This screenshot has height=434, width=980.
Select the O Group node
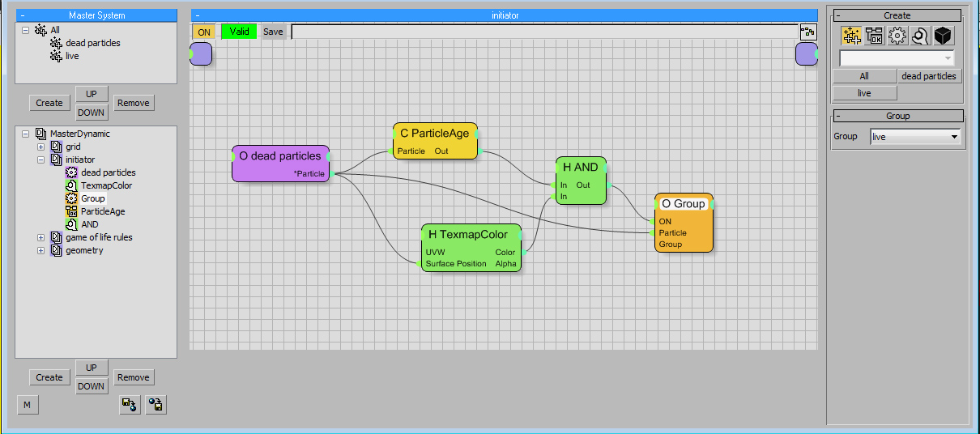point(684,223)
